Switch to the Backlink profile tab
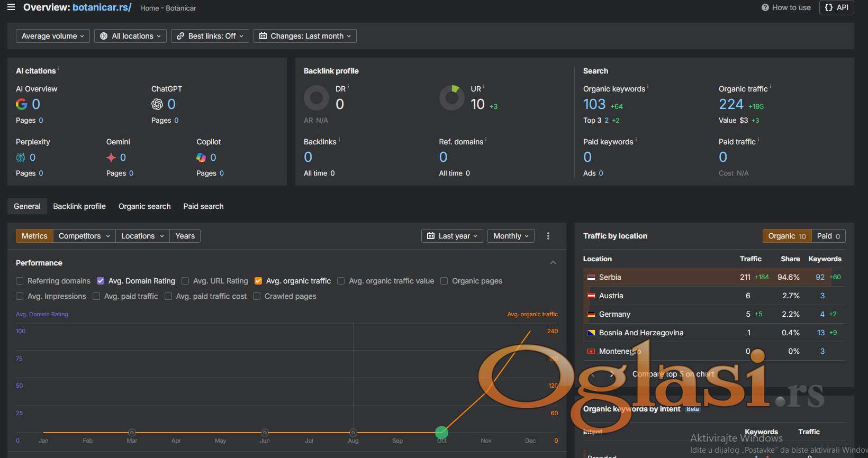The image size is (868, 458). coord(79,206)
